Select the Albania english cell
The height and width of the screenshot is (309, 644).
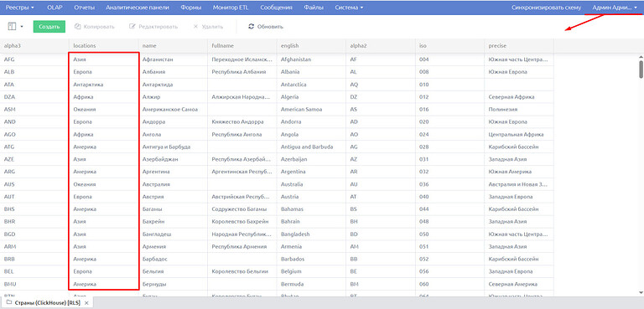click(x=311, y=72)
